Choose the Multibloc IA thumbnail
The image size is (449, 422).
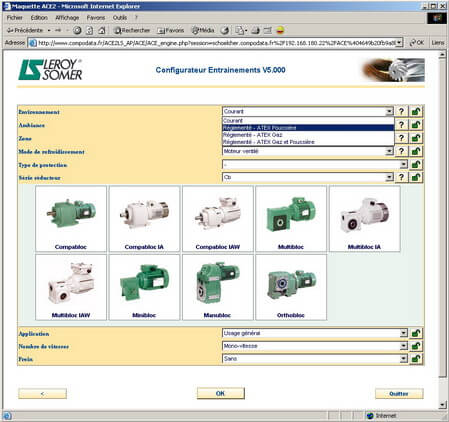(x=365, y=219)
